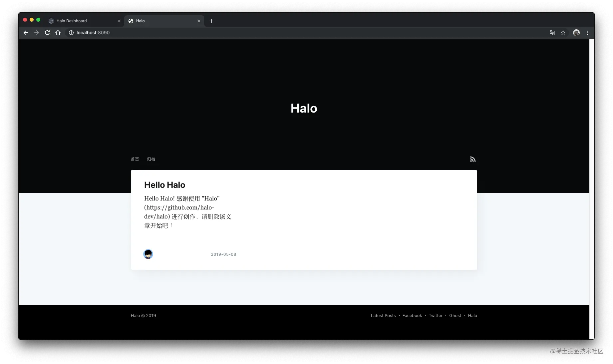Close the Halo Dashboard tab
The height and width of the screenshot is (364, 613).
click(x=119, y=21)
